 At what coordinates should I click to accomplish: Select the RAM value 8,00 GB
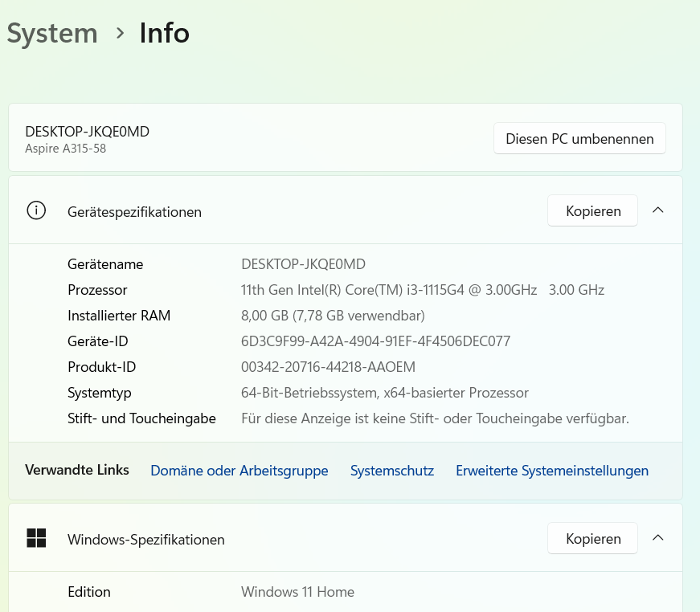tap(333, 316)
